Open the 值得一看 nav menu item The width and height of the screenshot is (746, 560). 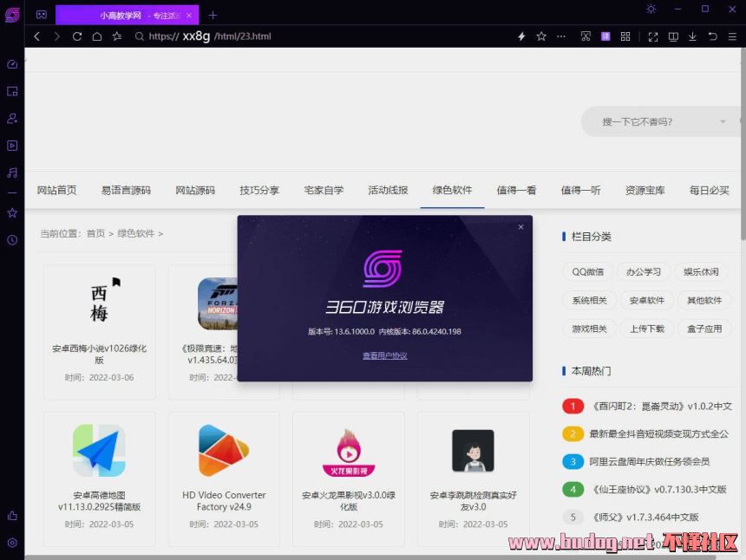click(516, 190)
